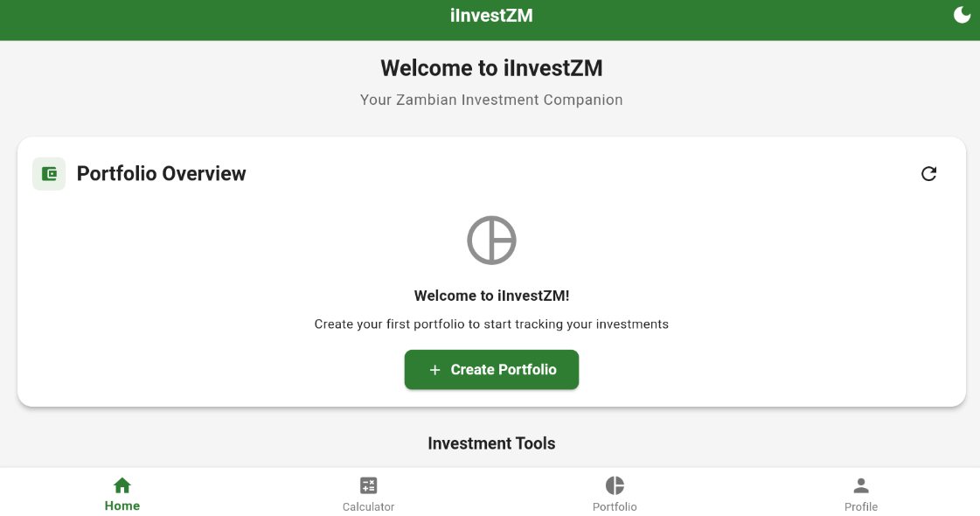Click the large "Welcome to iInvestZM" page heading
The image size is (980, 516).
click(x=491, y=68)
